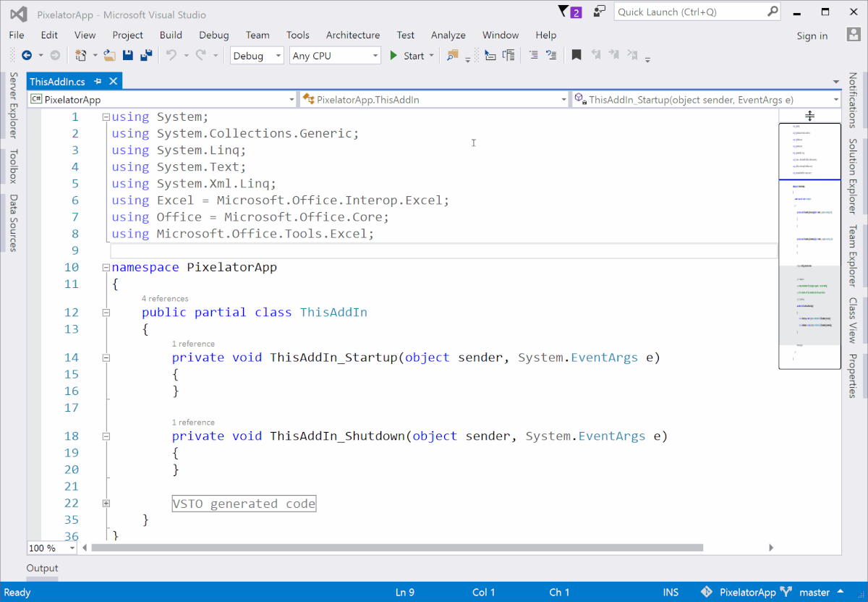Image resolution: width=868 pixels, height=602 pixels.
Task: Click the Open File folder icon
Action: 110,55
